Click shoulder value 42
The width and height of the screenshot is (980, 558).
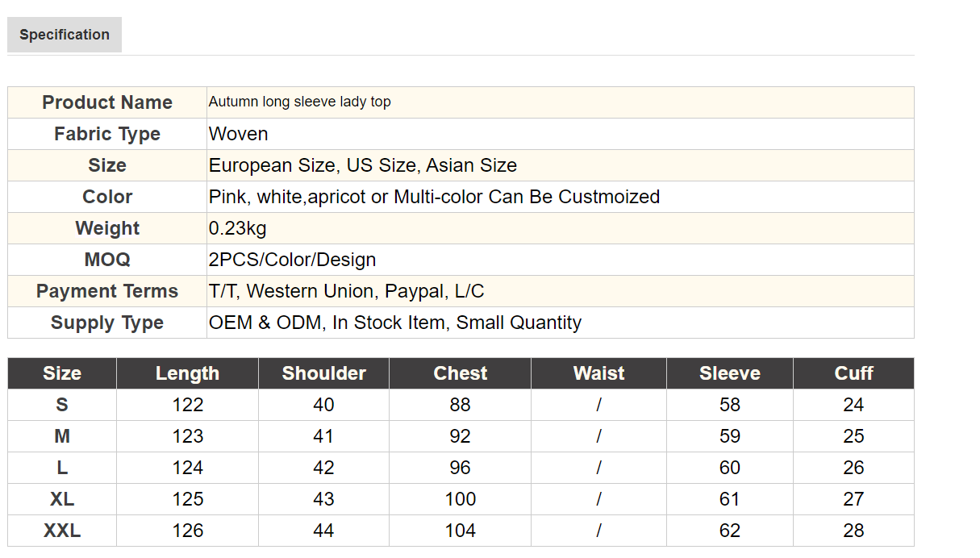coord(324,468)
